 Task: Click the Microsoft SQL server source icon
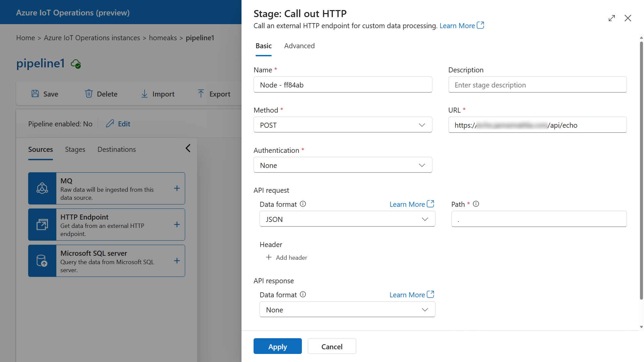42,261
